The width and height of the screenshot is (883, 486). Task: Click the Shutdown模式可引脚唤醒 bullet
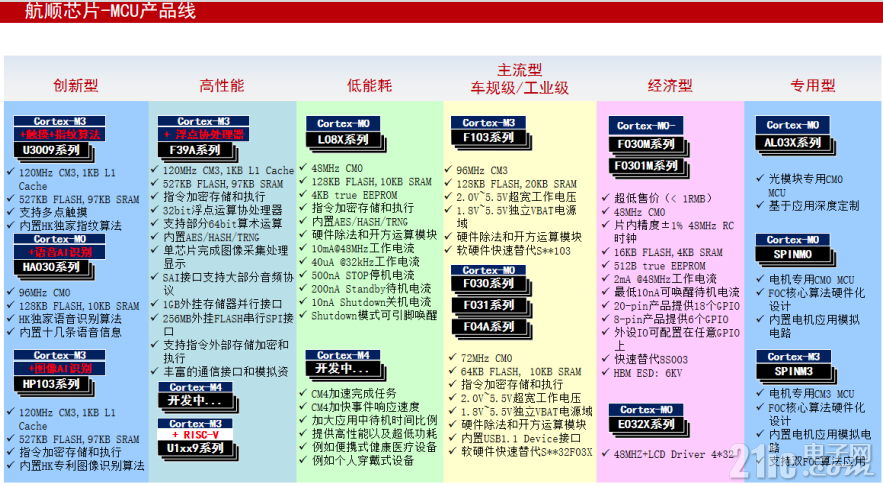pos(374,316)
